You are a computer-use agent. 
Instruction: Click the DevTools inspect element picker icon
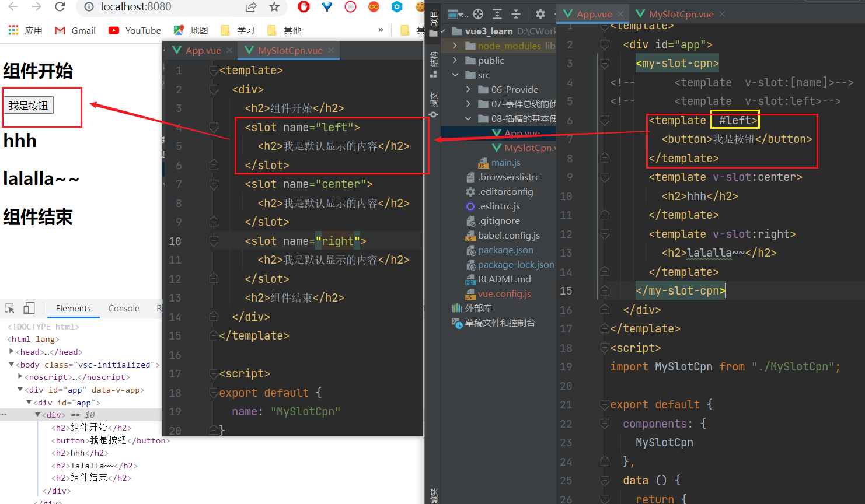9,309
